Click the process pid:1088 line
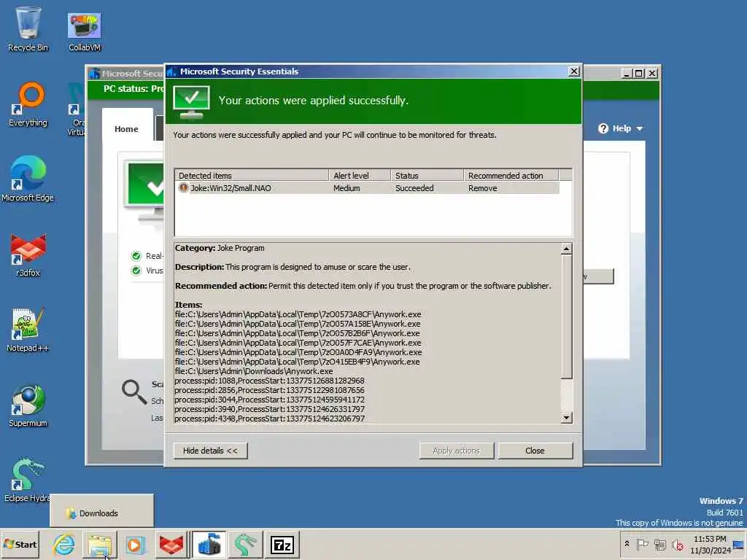Screen dimensions: 747x560 click(269, 381)
